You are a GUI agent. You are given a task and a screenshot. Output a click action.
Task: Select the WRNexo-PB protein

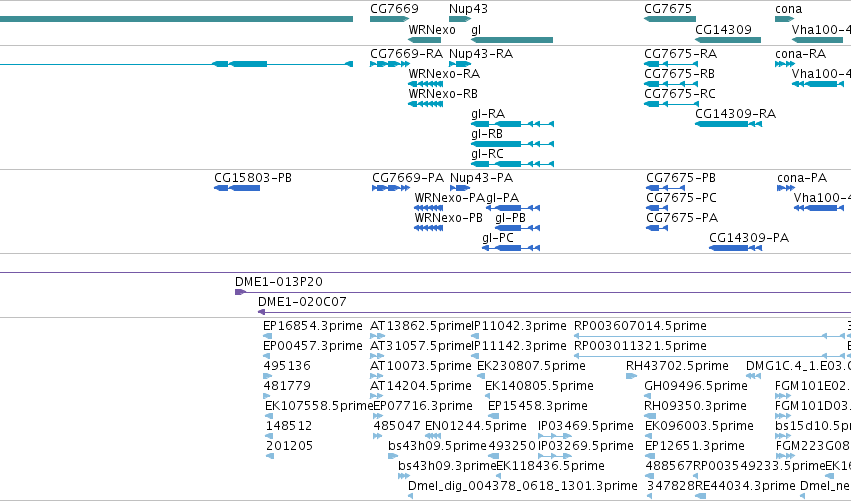[428, 228]
